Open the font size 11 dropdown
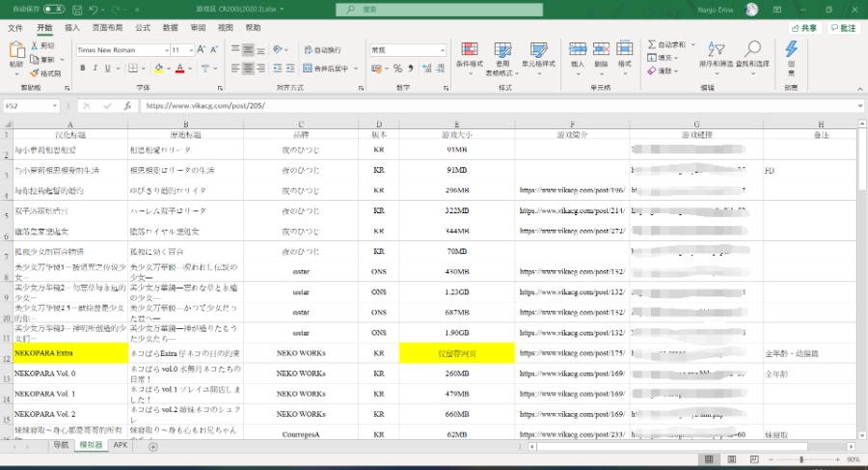Image resolution: width=868 pixels, height=470 pixels. (x=191, y=50)
